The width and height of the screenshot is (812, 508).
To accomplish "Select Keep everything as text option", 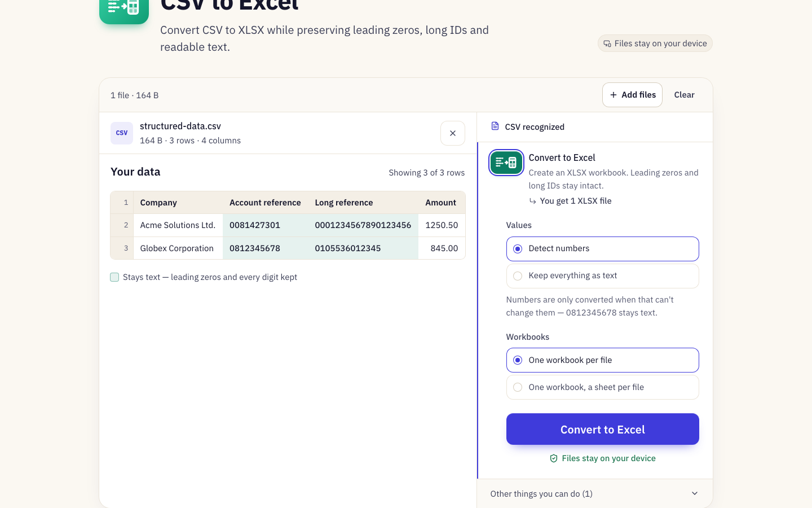I will [x=602, y=276].
